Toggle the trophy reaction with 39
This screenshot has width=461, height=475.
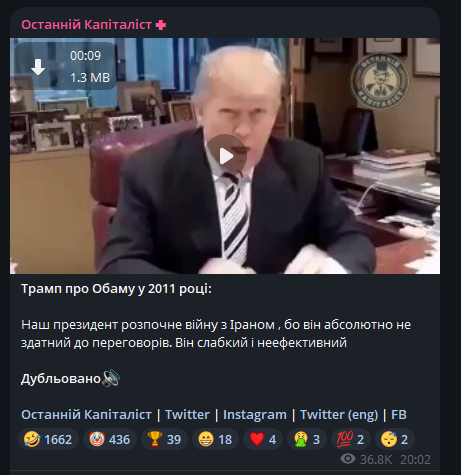pos(164,439)
